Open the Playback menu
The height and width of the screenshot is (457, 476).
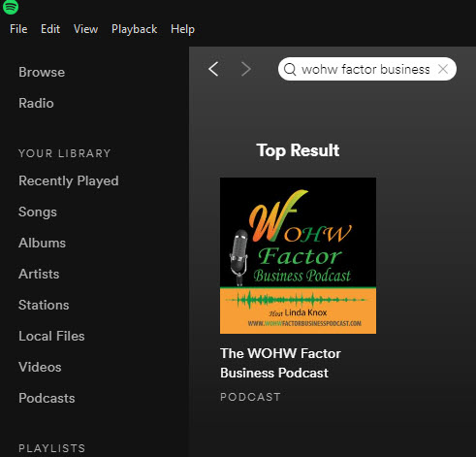click(x=134, y=29)
